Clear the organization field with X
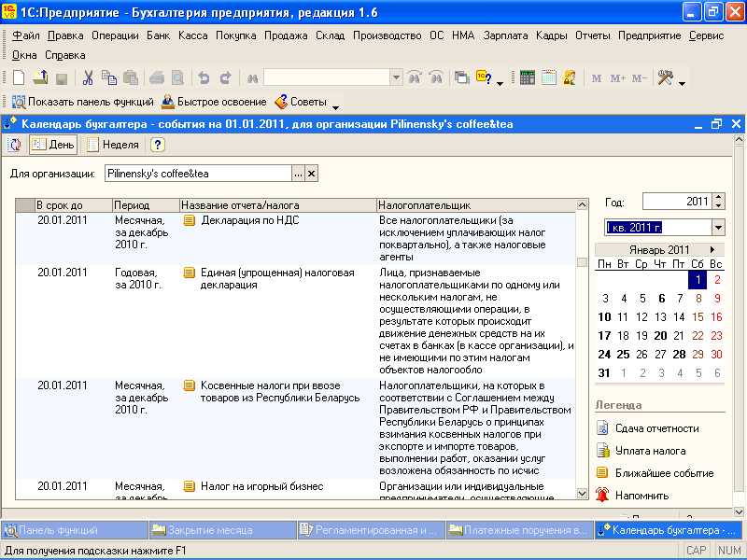This screenshot has height=560, width=747. point(311,174)
